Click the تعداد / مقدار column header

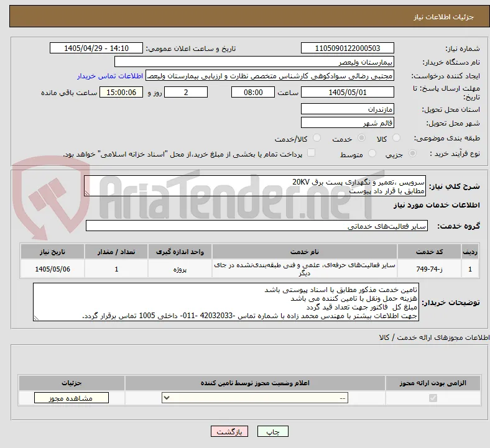click(116, 252)
